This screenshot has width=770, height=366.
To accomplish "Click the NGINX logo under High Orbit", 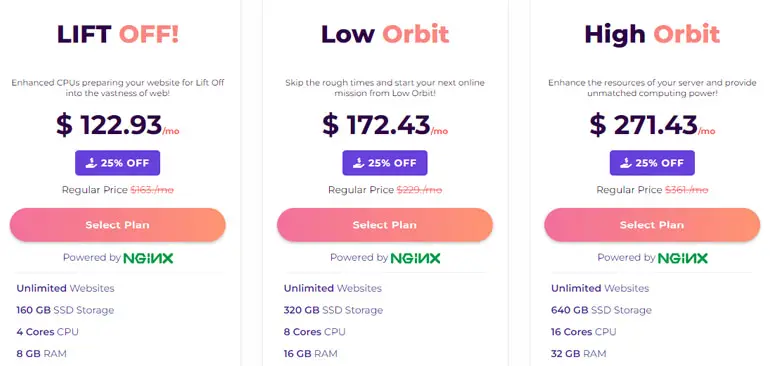I will [683, 258].
